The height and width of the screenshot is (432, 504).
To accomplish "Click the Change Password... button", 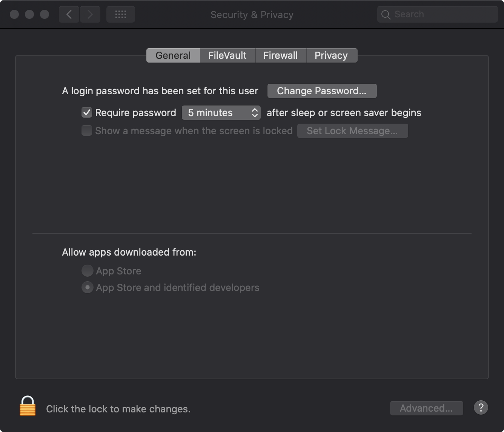I will pos(322,91).
